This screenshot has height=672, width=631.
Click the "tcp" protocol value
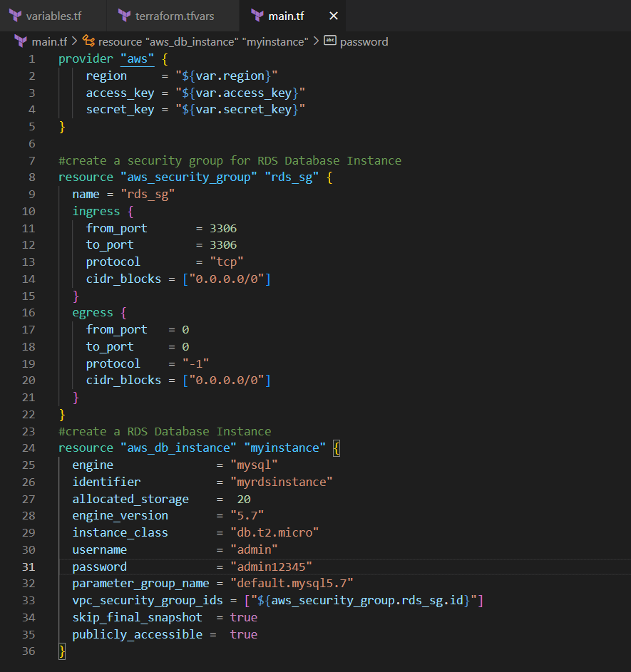[226, 262]
